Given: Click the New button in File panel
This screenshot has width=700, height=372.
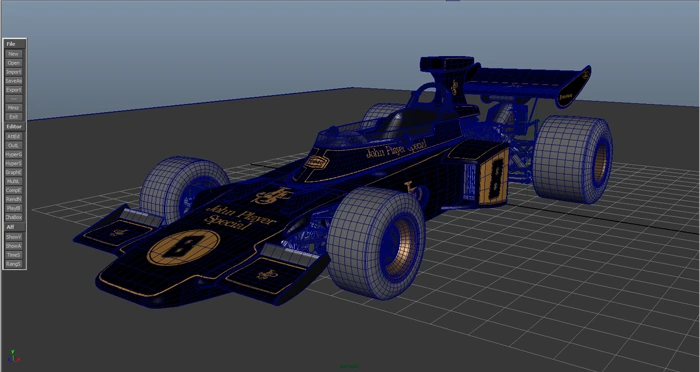Looking at the screenshot, I should tap(13, 54).
